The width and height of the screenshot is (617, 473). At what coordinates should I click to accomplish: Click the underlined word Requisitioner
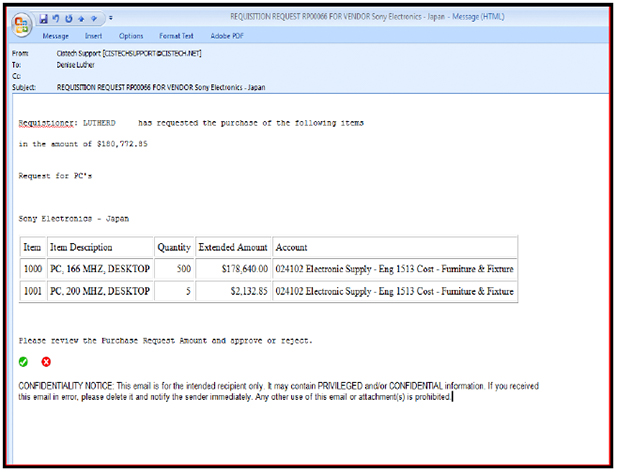coord(47,123)
